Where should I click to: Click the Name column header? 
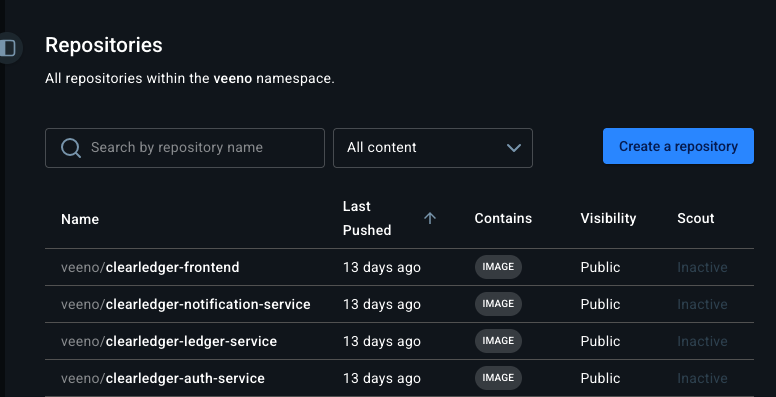pos(80,219)
